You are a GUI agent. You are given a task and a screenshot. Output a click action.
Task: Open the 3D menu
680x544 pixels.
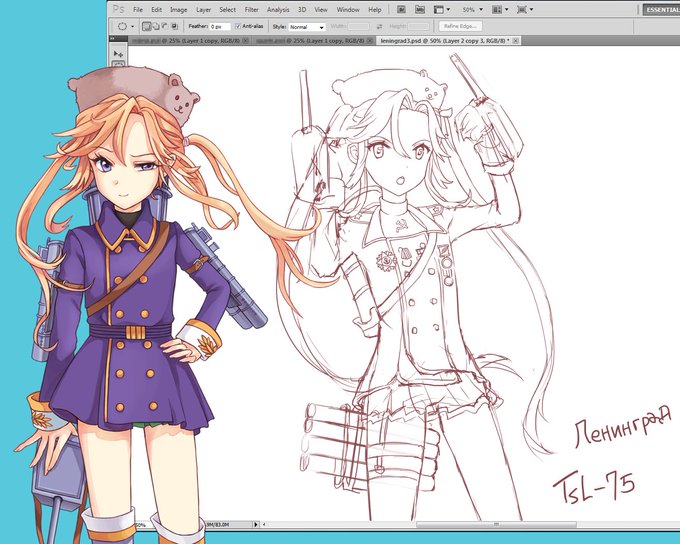tap(302, 10)
